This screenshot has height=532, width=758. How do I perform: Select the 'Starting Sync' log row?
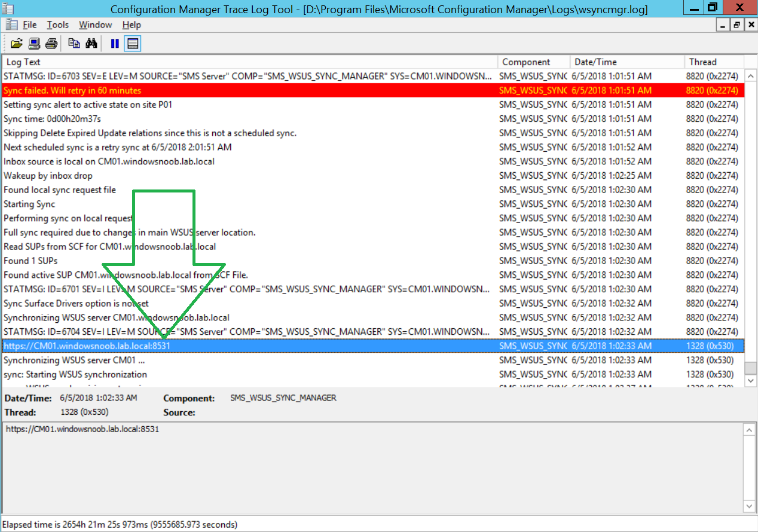[373, 204]
